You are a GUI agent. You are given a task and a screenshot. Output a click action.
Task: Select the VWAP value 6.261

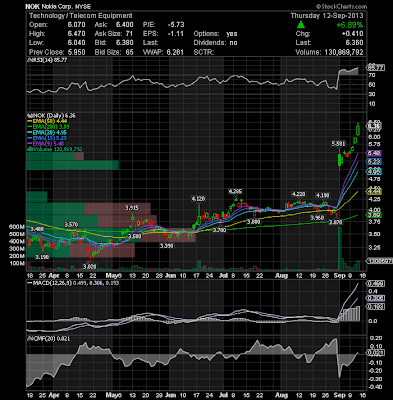click(x=175, y=52)
